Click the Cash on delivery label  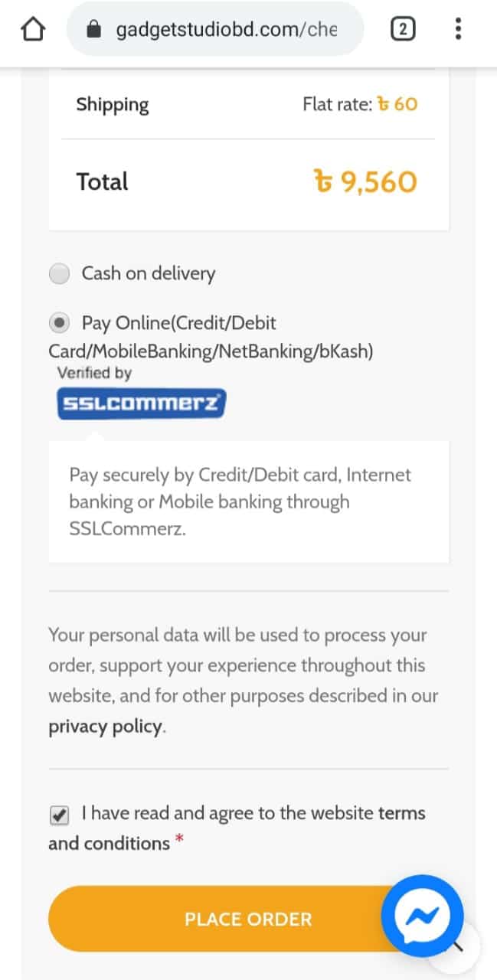tap(149, 273)
